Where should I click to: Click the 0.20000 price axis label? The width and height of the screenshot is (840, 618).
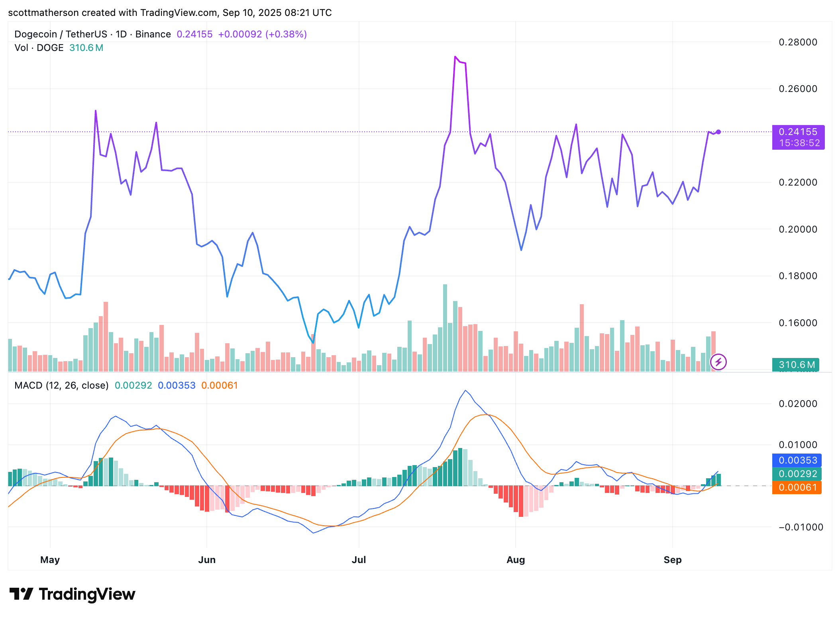coord(798,229)
